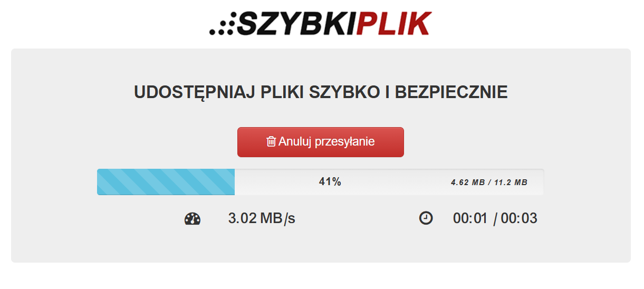Click the word BEZPIECZNIE in the heading
This screenshot has width=644, height=289.
[451, 92]
